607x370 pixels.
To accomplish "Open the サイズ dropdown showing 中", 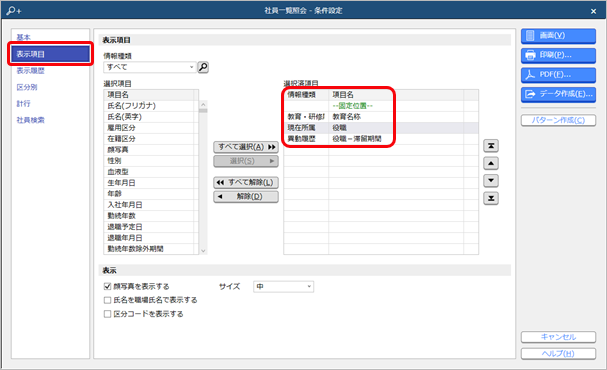I will coord(283,286).
